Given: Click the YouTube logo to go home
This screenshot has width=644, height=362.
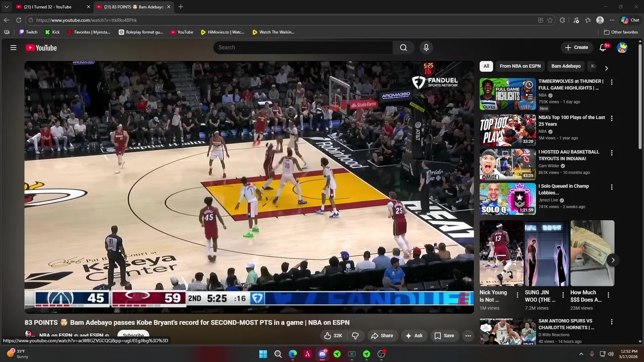Looking at the screenshot, I should point(41,48).
